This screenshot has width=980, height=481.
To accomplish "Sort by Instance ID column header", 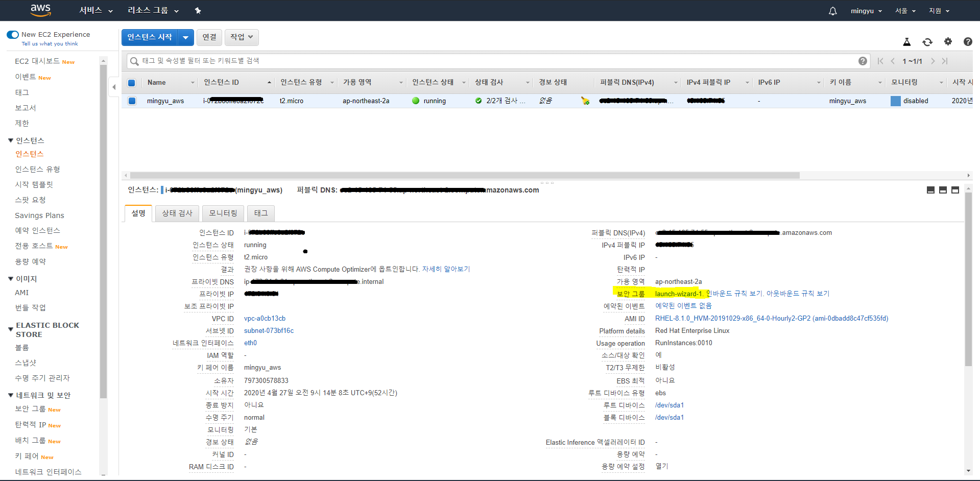I will tap(237, 83).
